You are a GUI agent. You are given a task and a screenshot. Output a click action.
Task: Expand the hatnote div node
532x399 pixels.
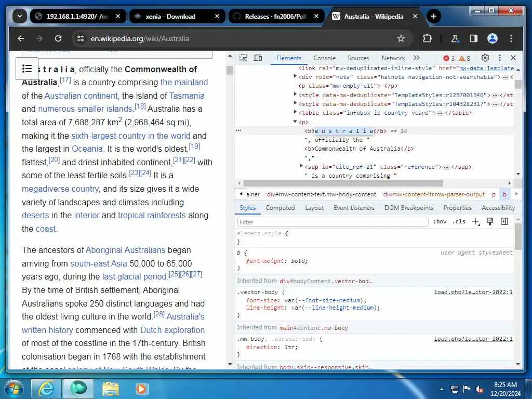click(295, 76)
